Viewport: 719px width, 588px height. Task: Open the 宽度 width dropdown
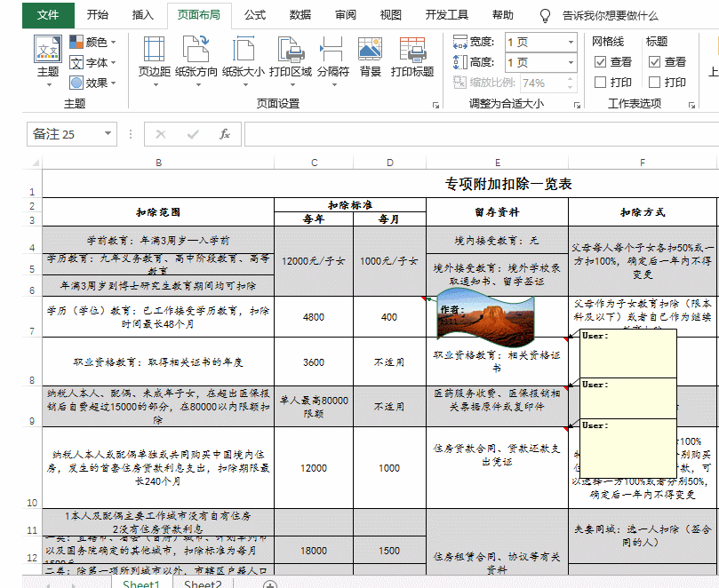tap(571, 42)
